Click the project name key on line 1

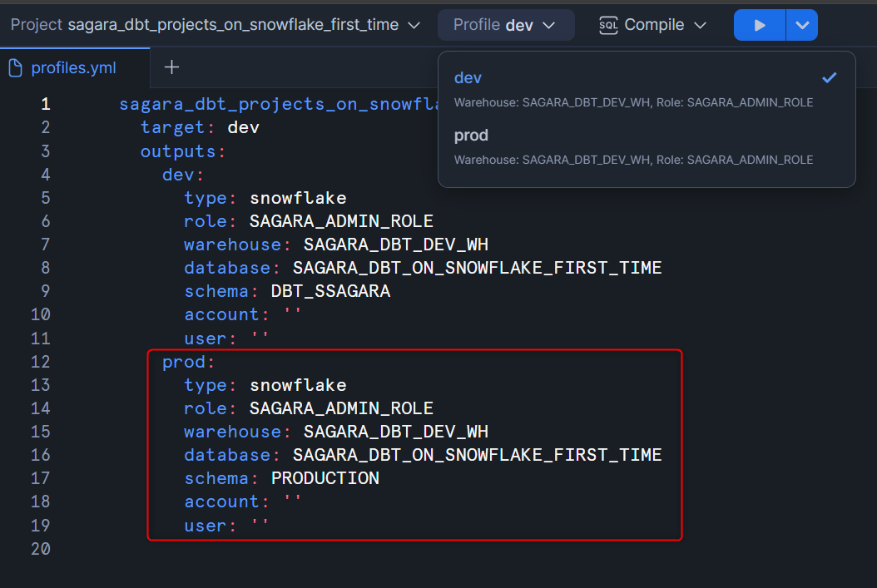point(280,105)
